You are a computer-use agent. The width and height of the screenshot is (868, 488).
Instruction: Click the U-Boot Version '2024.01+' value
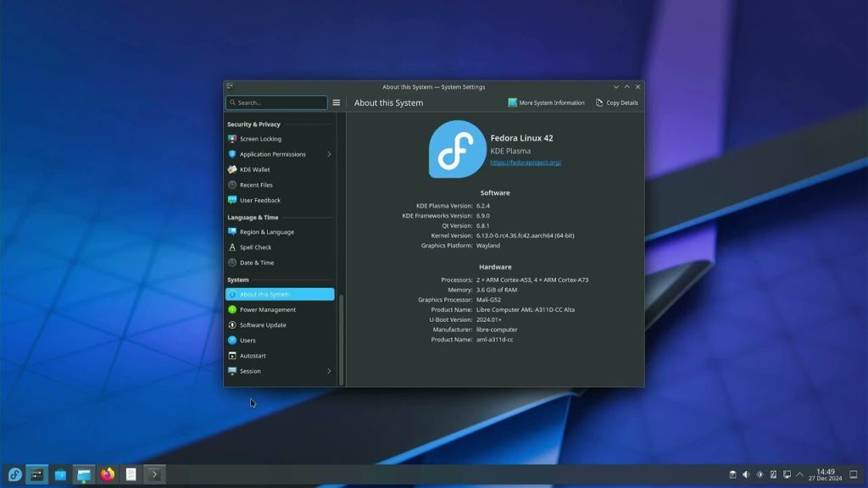point(489,319)
